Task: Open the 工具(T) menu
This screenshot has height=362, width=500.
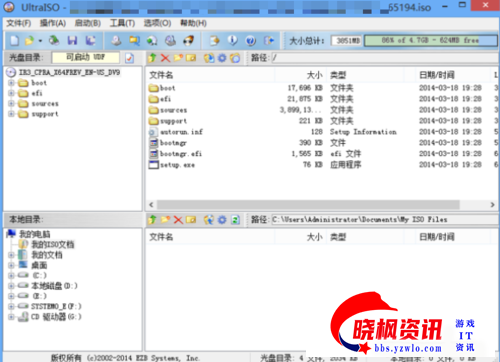Action: pyautogui.click(x=122, y=23)
